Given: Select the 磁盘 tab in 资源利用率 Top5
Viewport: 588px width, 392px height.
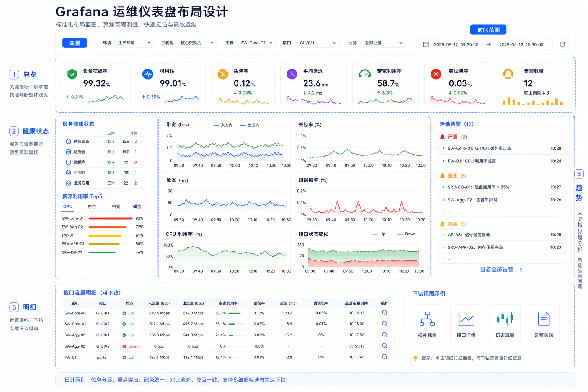Looking at the screenshot, I should click(x=137, y=207).
